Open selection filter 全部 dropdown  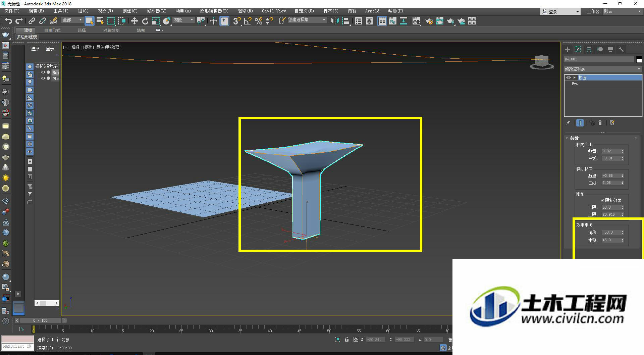pyautogui.click(x=72, y=20)
